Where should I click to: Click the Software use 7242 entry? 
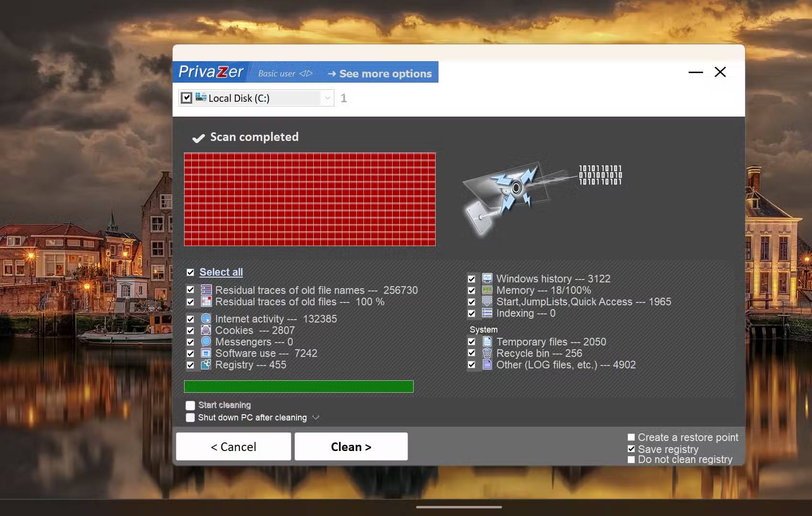(x=266, y=353)
